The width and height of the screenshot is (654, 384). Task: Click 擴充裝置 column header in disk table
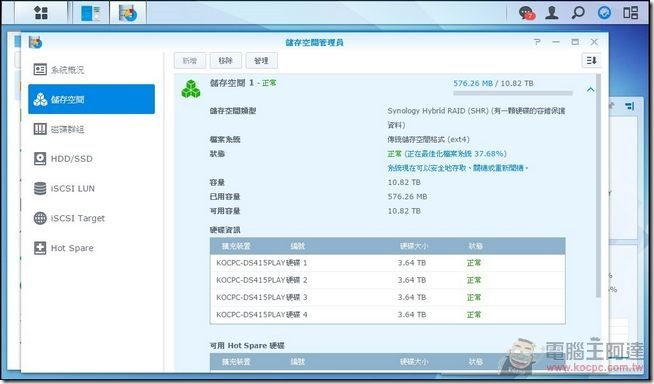click(236, 246)
